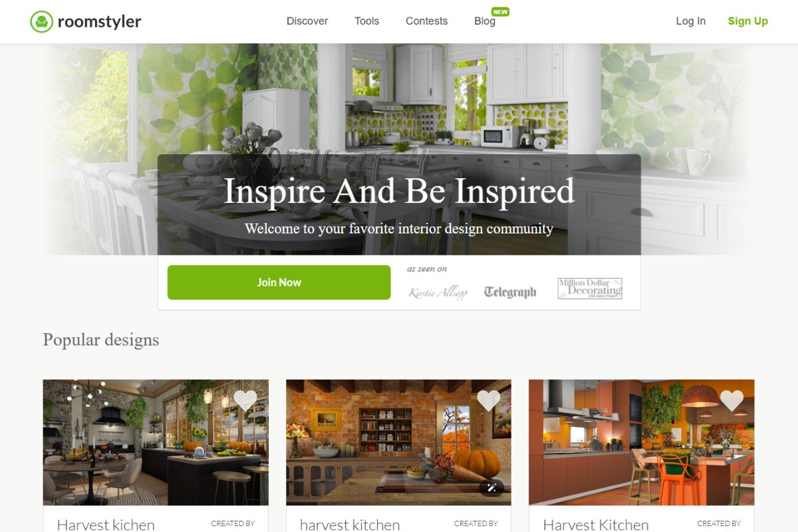This screenshot has width=798, height=532.
Task: Click the Join Now button
Action: (x=279, y=283)
